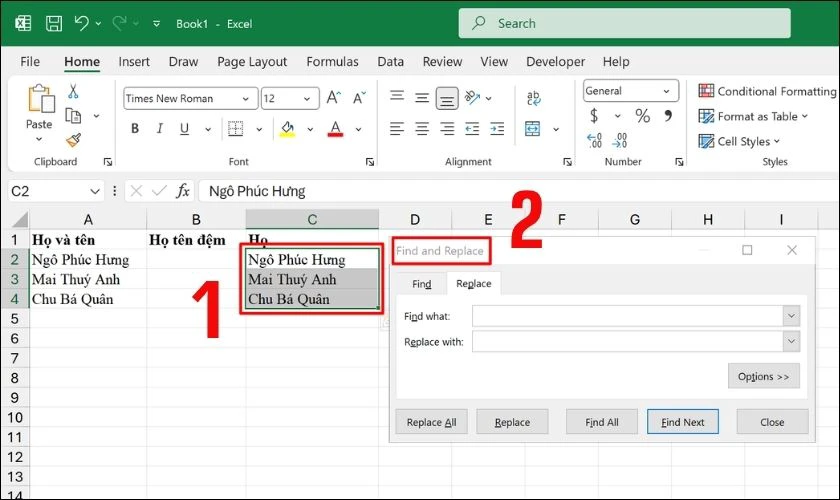
Task: Click the Orientation text angle icon
Action: click(x=472, y=98)
